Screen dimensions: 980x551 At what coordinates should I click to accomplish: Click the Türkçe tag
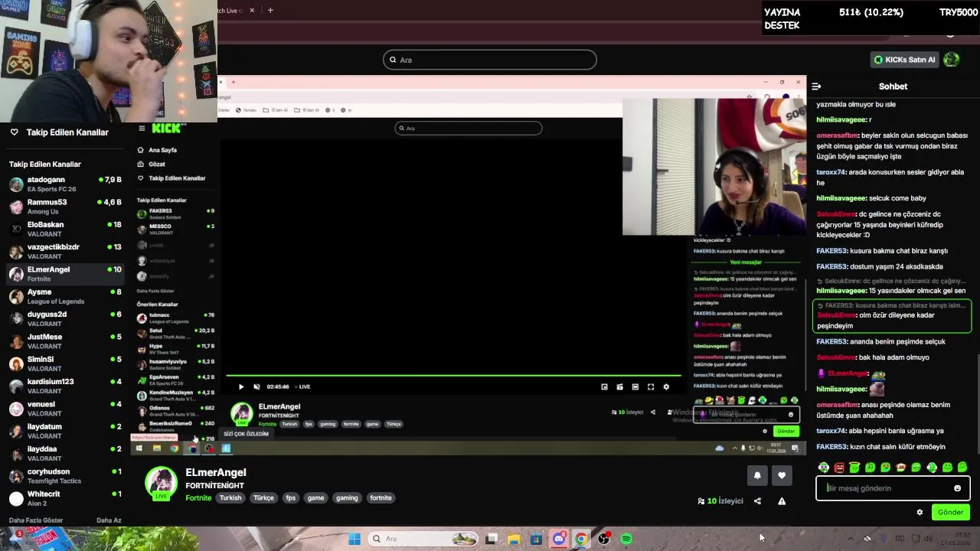(x=263, y=498)
